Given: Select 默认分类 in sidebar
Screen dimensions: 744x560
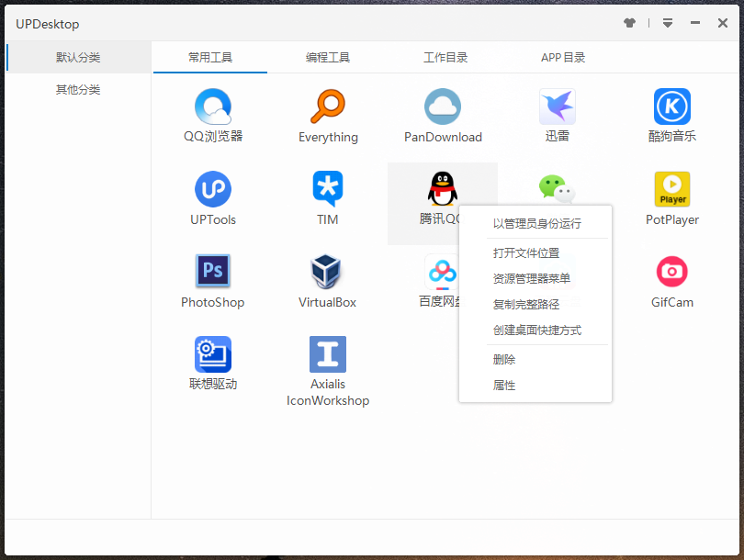Looking at the screenshot, I should (78, 57).
